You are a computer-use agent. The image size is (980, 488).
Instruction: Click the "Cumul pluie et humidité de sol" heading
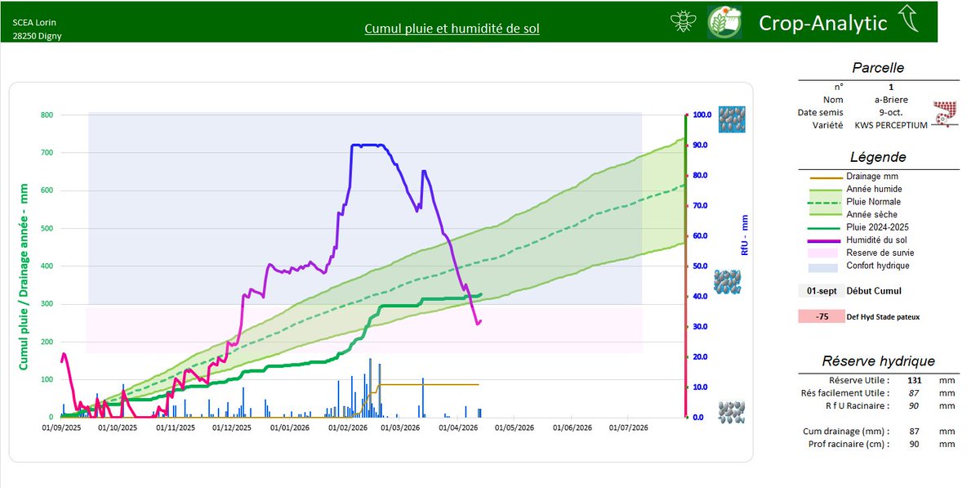click(452, 29)
